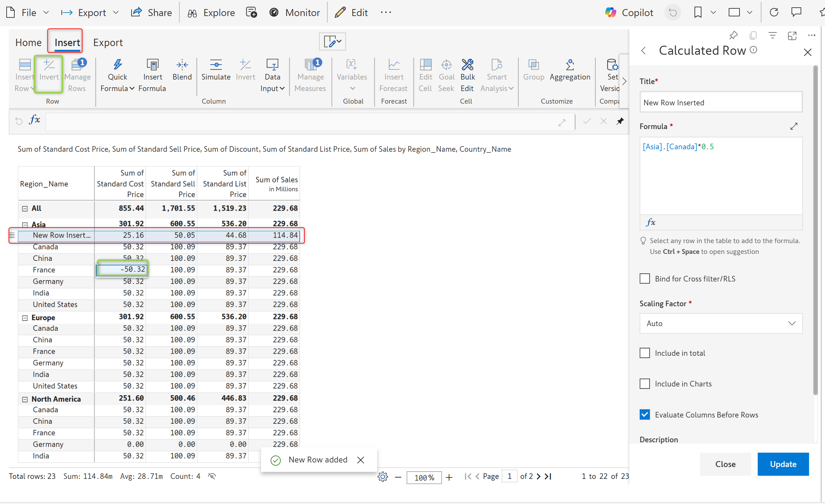Switch to the Home ribbon tab
The height and width of the screenshot is (504, 825).
[x=28, y=43]
